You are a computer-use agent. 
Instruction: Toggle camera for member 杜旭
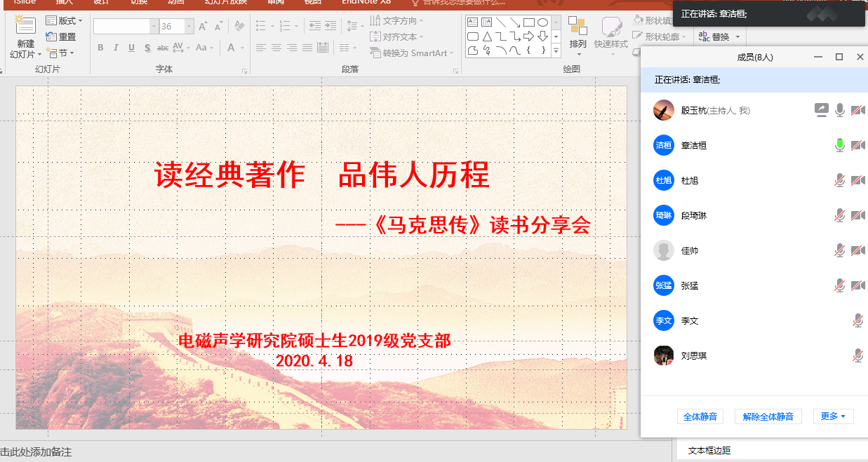[x=857, y=180]
